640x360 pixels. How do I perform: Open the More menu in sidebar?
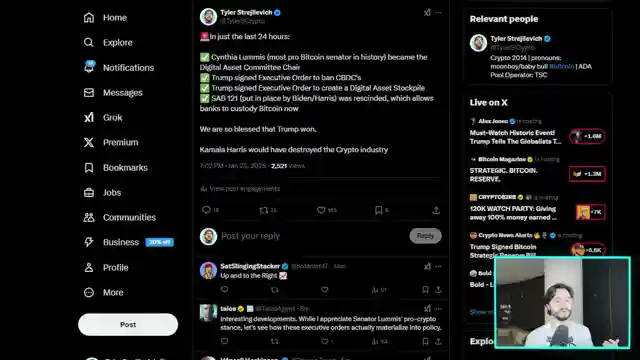click(x=103, y=292)
